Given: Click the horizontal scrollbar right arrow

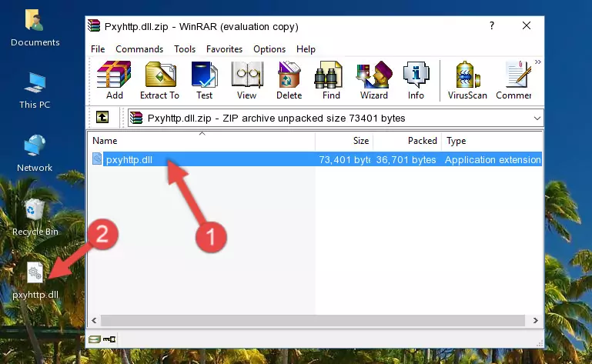Looking at the screenshot, I should [x=535, y=321].
